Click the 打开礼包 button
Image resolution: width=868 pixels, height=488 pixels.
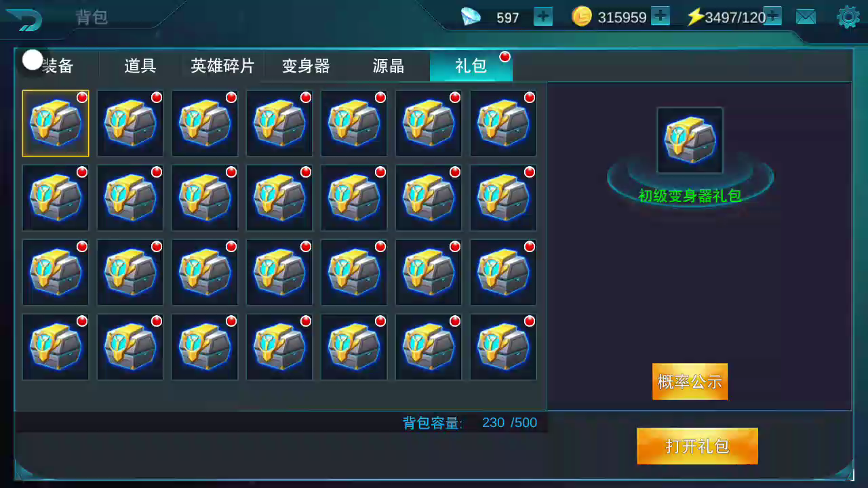[x=697, y=446]
